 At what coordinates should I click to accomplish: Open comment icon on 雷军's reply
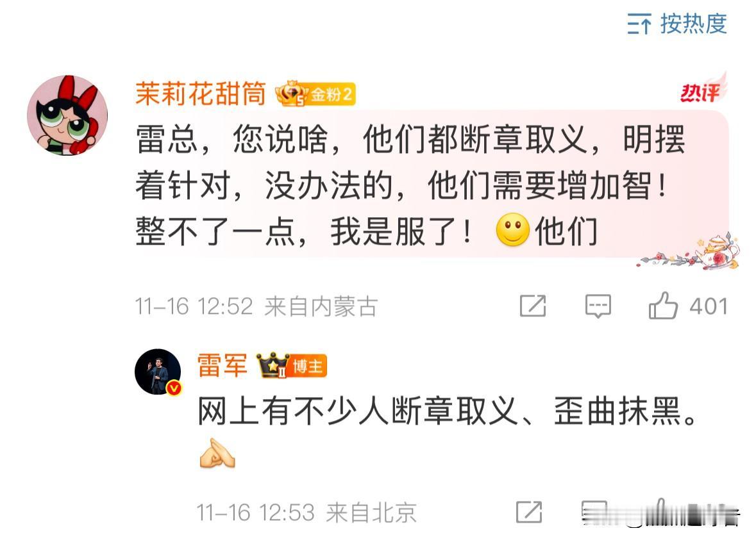pos(594,513)
